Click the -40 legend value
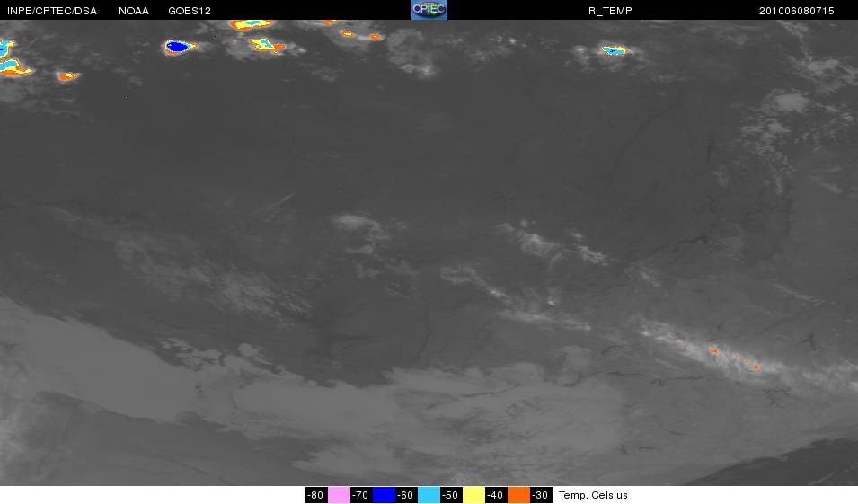Viewport: 858px width, 504px height. pos(496,495)
